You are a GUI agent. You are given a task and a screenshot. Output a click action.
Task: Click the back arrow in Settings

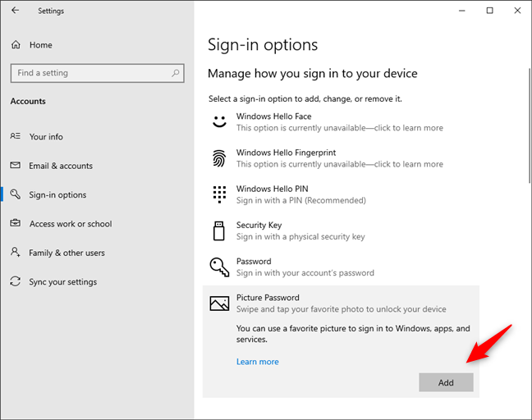tap(15, 11)
